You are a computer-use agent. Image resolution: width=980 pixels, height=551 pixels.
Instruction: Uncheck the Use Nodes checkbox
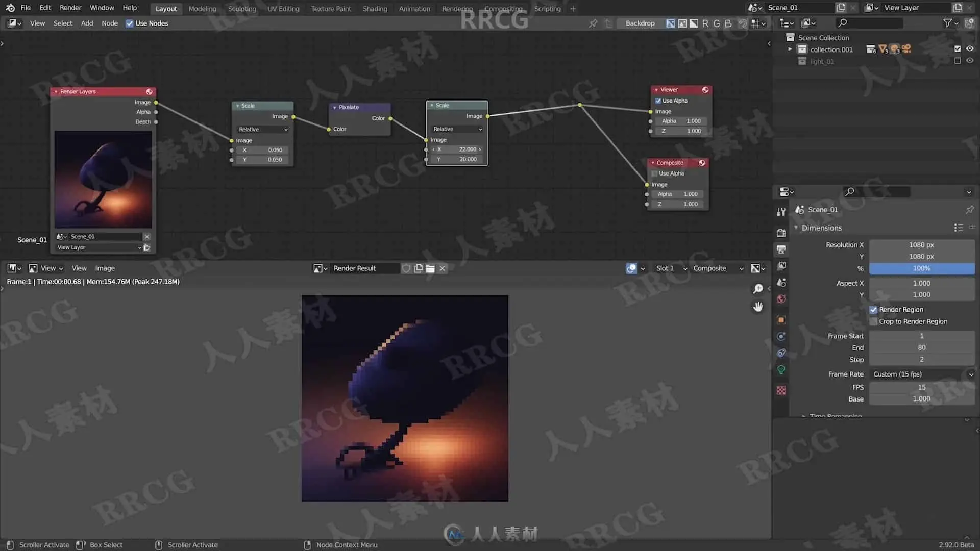point(130,23)
